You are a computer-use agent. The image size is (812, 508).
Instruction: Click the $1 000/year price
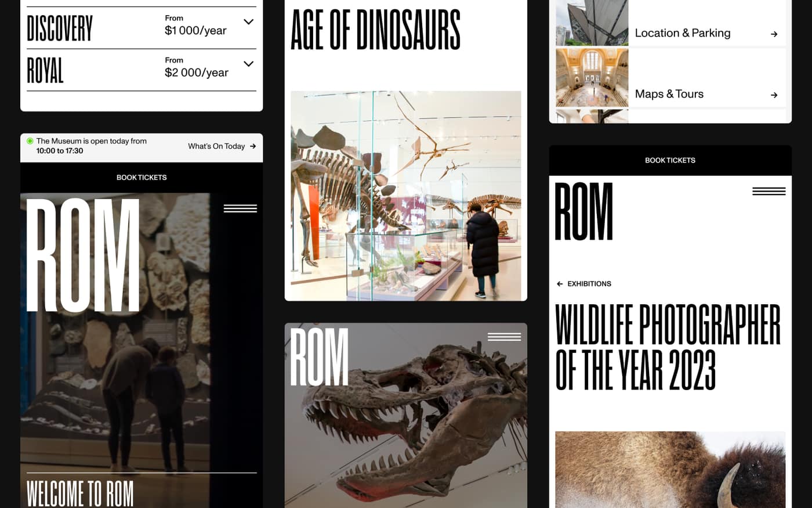(195, 31)
